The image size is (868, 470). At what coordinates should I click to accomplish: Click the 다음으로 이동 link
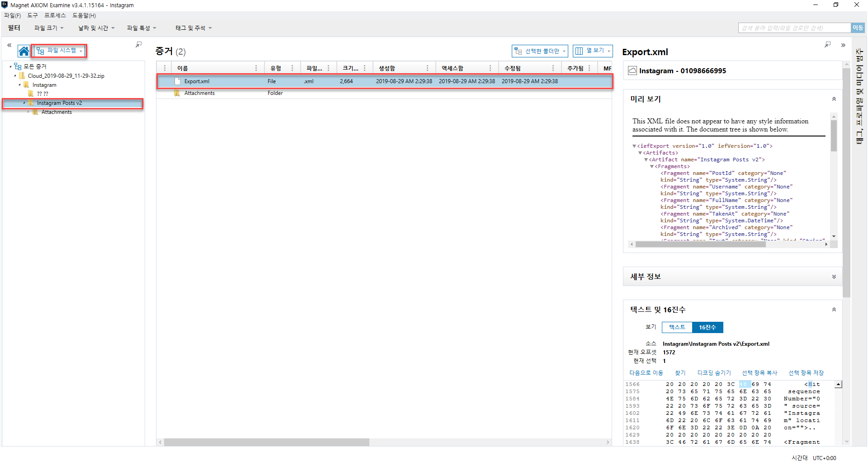(646, 373)
